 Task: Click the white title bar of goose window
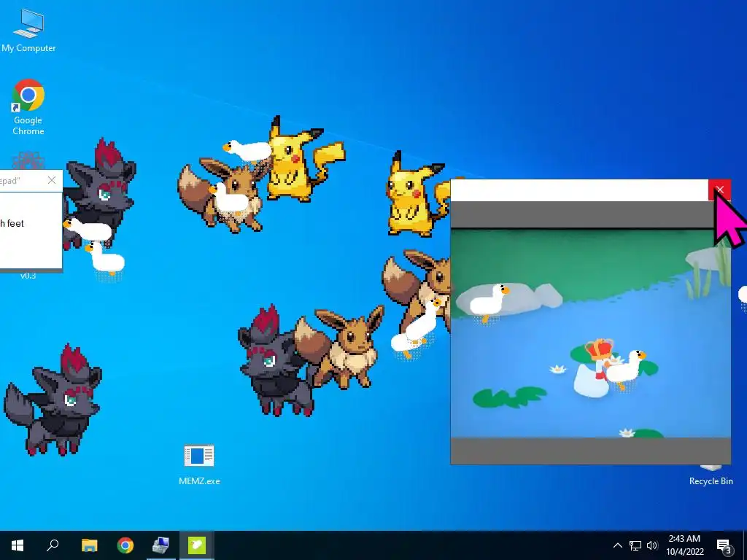click(579, 190)
